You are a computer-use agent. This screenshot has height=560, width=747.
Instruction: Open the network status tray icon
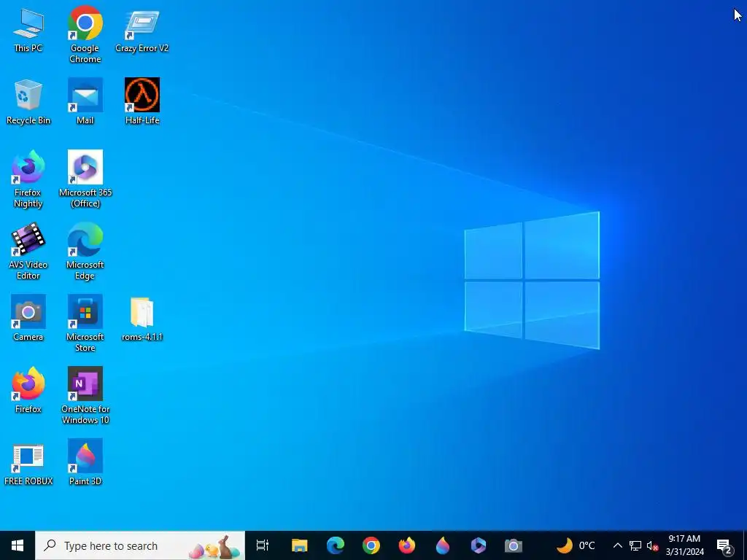635,545
